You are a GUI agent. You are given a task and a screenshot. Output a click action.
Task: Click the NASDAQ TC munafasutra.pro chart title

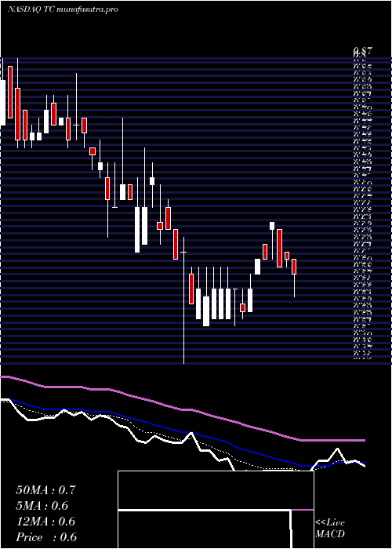[x=63, y=9]
